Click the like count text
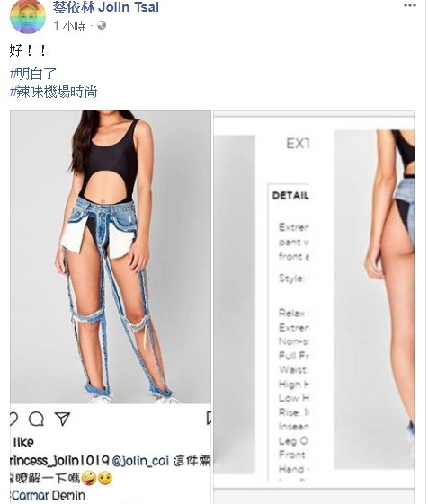428x504 pixels. pyautogui.click(x=23, y=442)
